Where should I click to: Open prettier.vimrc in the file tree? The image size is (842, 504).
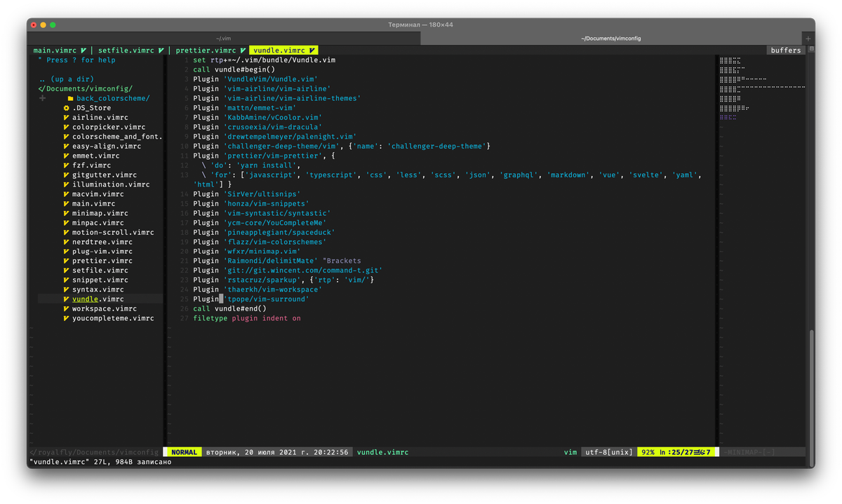click(102, 261)
